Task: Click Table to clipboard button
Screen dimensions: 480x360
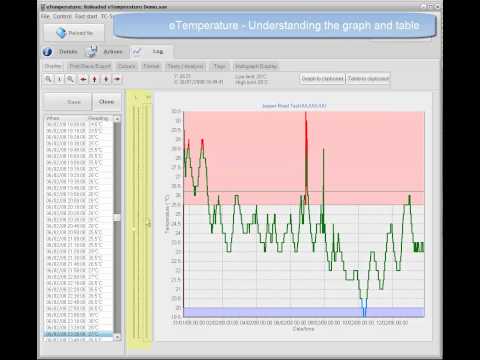Action: coord(368,79)
